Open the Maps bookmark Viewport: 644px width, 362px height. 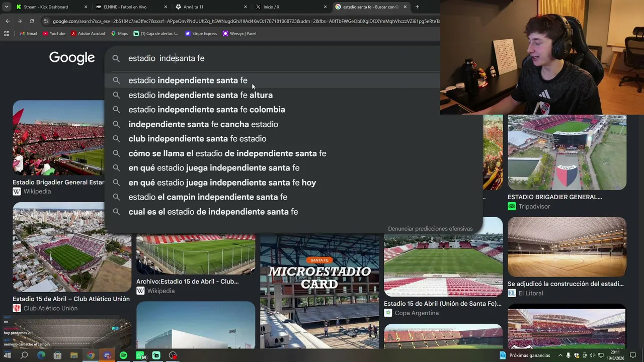pos(119,34)
